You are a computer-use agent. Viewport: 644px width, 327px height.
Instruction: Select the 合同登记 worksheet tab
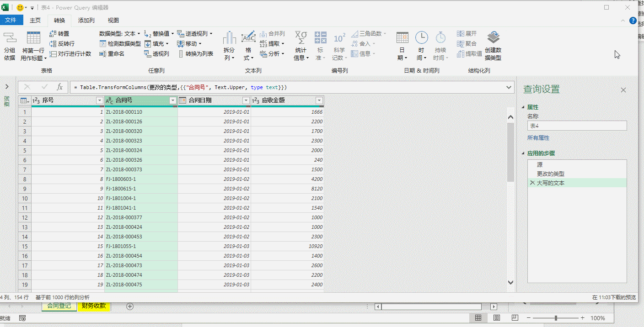pyautogui.click(x=59, y=306)
